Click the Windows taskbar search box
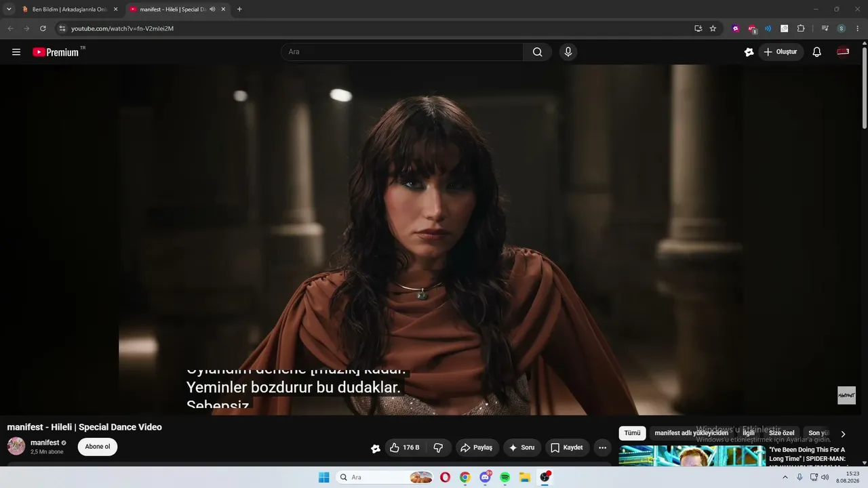This screenshot has width=868, height=488. tap(385, 477)
